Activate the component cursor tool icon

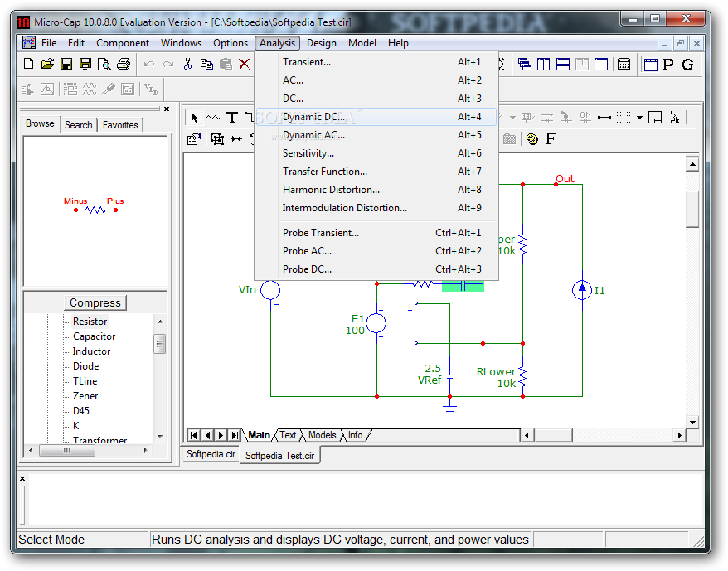coord(675,118)
